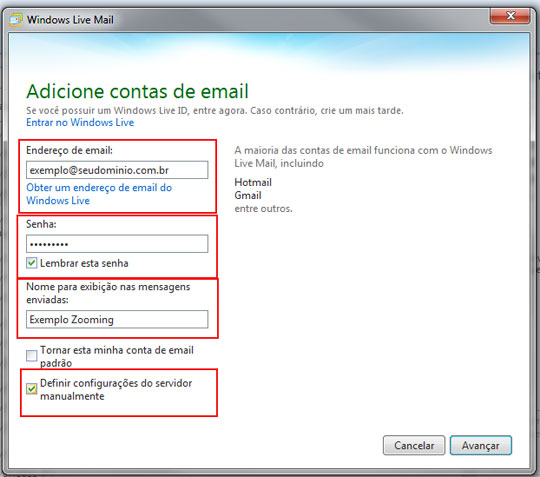
Task: Close the Windows Live Mail dialog
Action: (510, 16)
